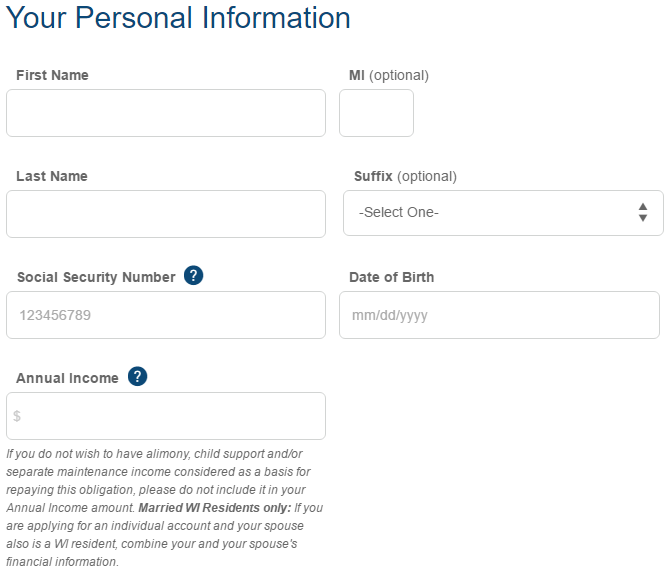This screenshot has width=667, height=573.
Task: Click the Suffix (optional) label
Action: click(405, 177)
